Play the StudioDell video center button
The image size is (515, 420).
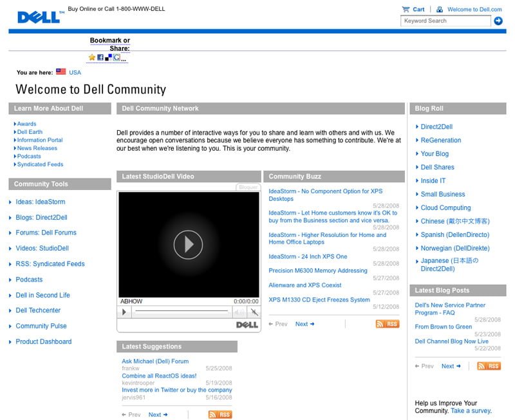tap(188, 245)
